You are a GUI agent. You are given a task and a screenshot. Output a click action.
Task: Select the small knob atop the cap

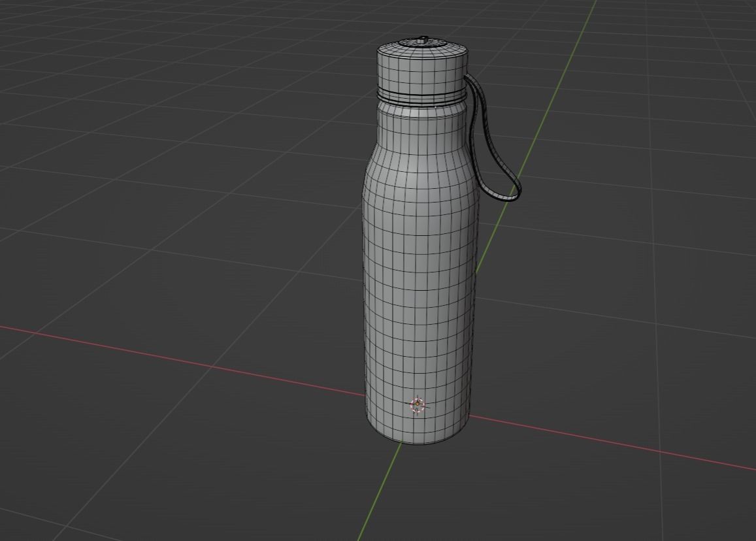coord(423,39)
